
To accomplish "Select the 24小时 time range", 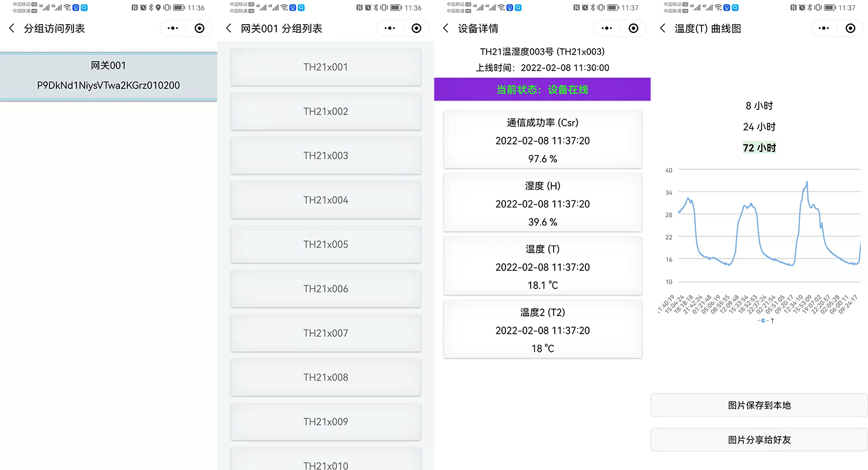I will click(759, 127).
